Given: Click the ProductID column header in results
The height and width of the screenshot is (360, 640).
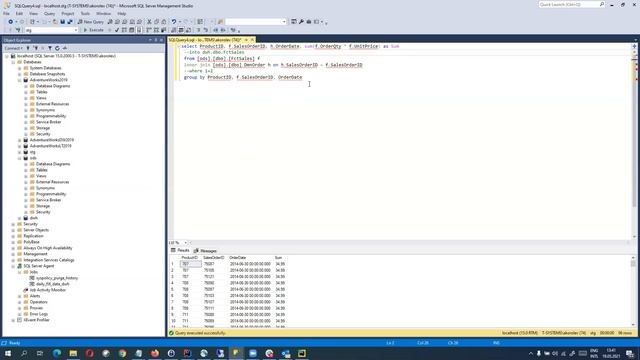Looking at the screenshot, I should pos(189,258).
